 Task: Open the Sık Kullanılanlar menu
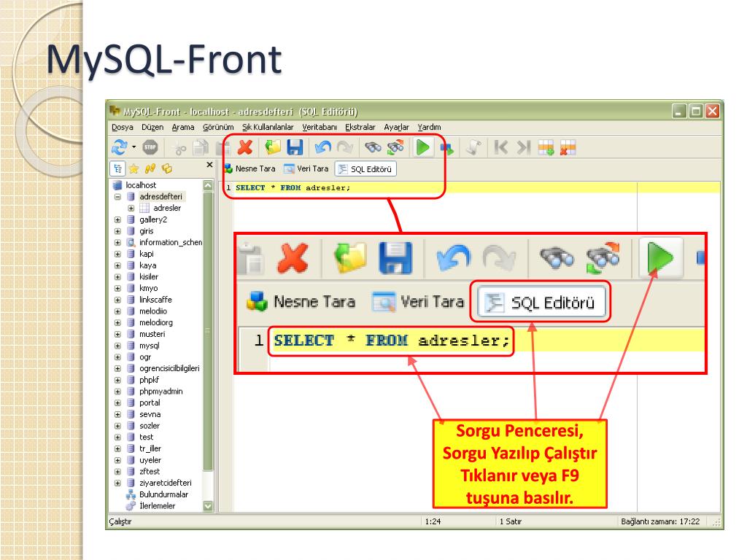[268, 127]
